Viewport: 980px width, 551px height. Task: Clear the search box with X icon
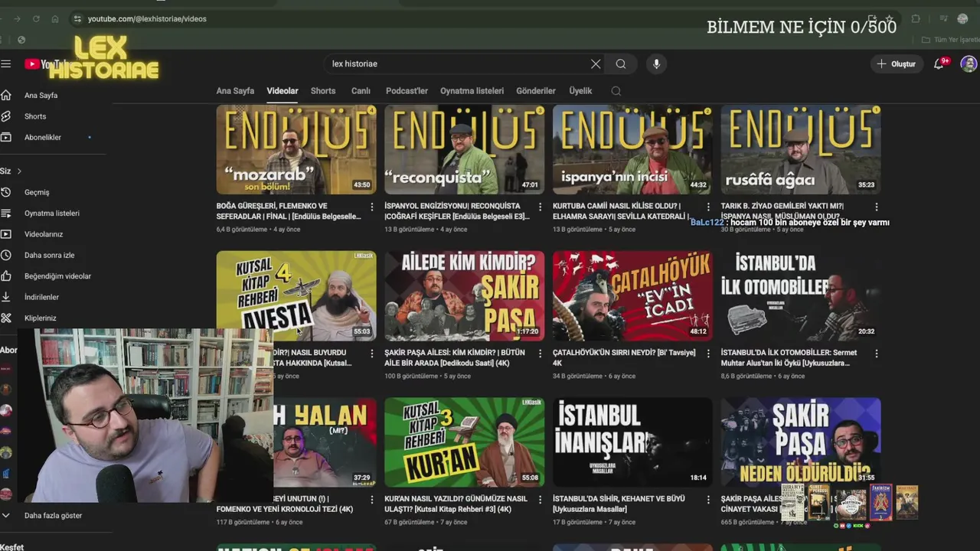[x=596, y=64]
